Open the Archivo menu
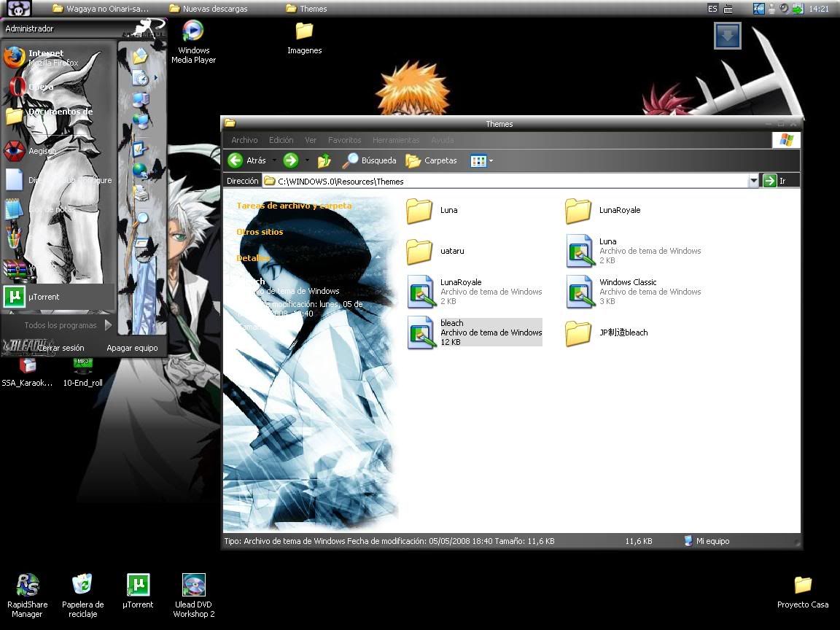Screen dimensions: 840x630 point(244,140)
